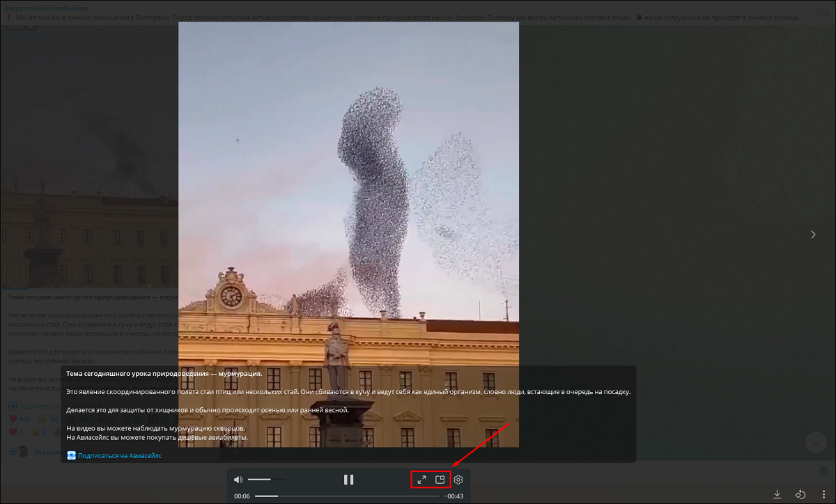Screen dimensions: 836x504
Task: Open playback settings gear
Action: pyautogui.click(x=458, y=480)
